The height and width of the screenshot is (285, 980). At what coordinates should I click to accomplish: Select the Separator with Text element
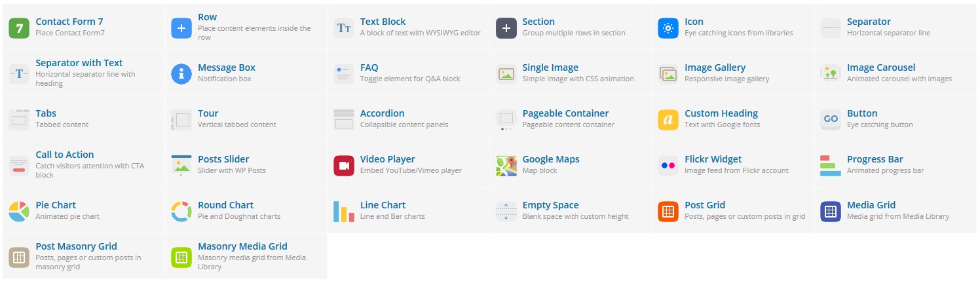[84, 73]
